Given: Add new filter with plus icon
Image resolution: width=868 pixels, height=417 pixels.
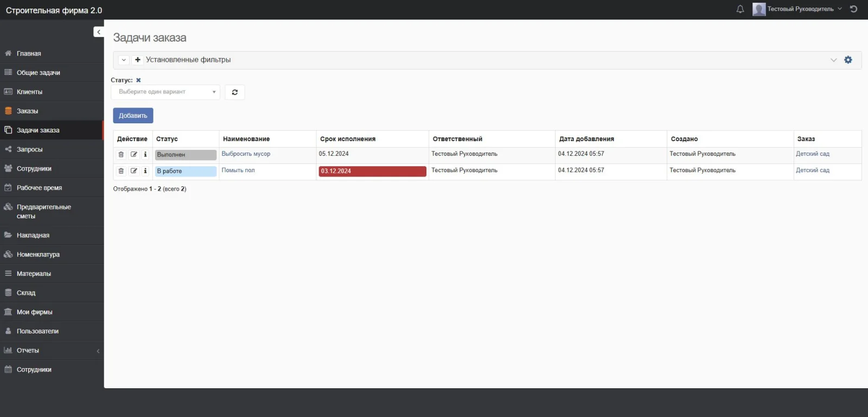Looking at the screenshot, I should (138, 60).
